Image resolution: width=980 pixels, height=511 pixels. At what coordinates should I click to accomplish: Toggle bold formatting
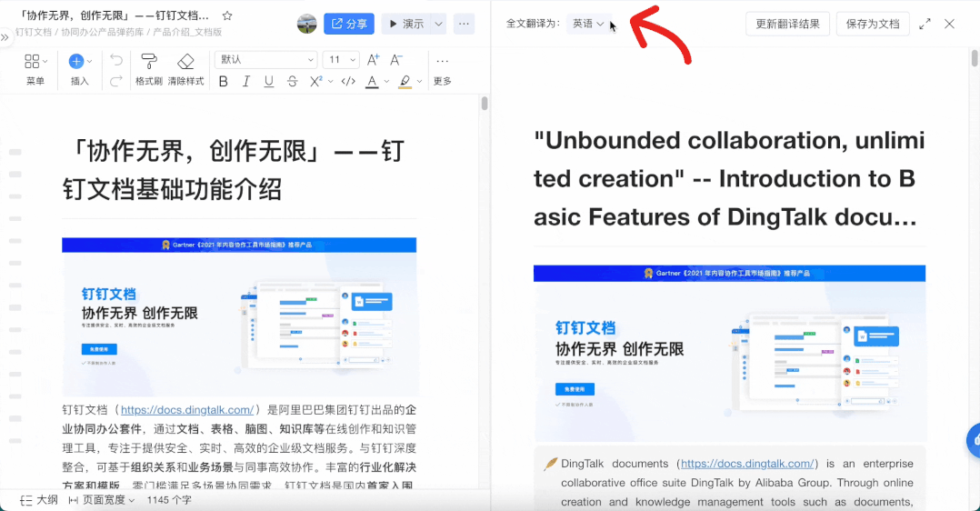(224, 82)
